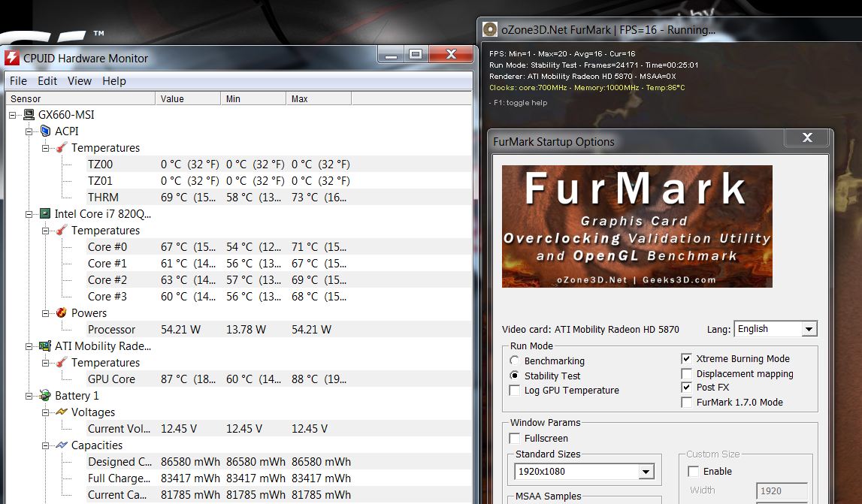The image size is (862, 504).
Task: Collapse the Powers node
Action: (x=45, y=313)
